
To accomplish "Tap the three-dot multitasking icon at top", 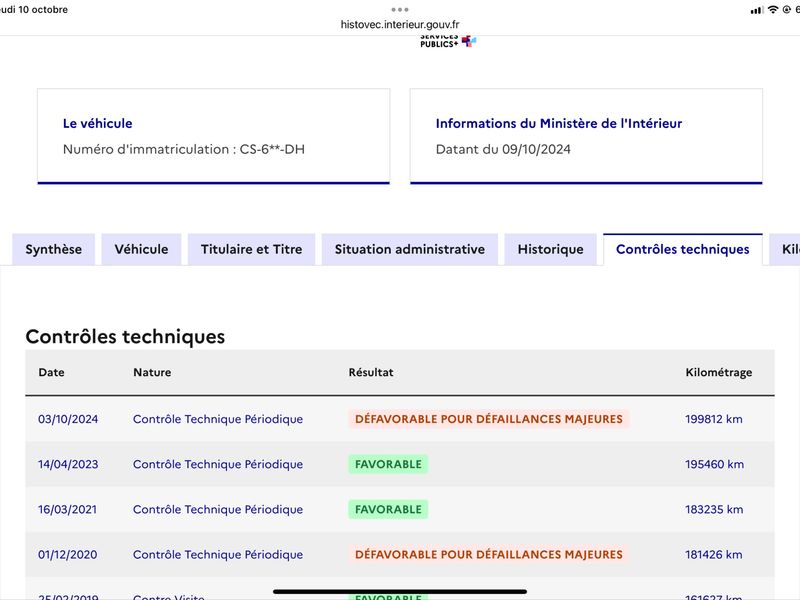I will pos(400,10).
